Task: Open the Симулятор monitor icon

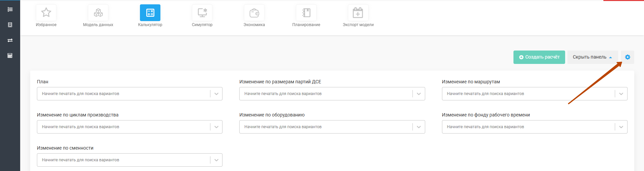Action: [202, 13]
